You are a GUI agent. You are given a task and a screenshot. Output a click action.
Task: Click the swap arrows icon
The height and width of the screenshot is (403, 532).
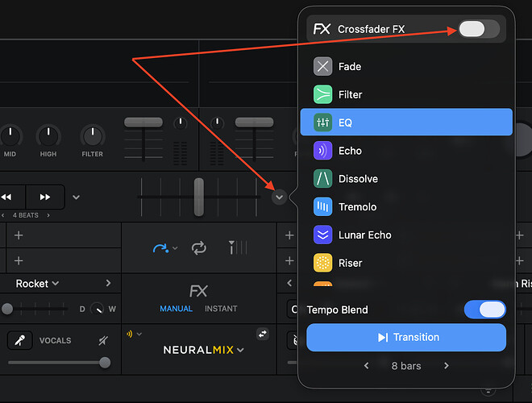(x=263, y=334)
